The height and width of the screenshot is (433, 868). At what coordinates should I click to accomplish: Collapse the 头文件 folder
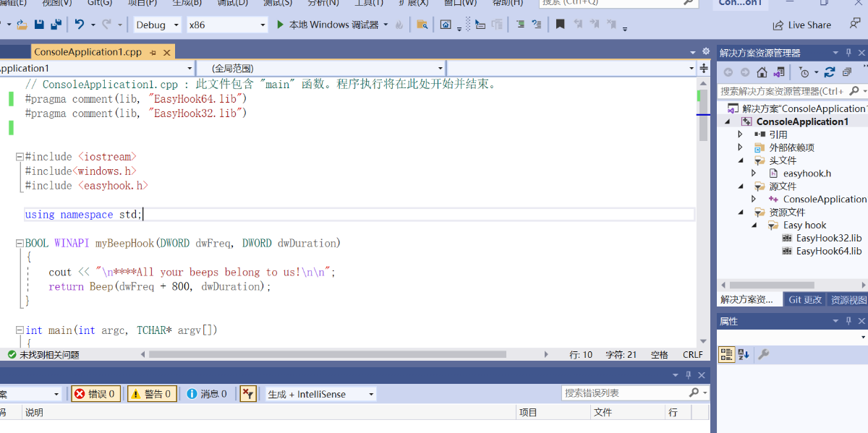[x=740, y=160]
